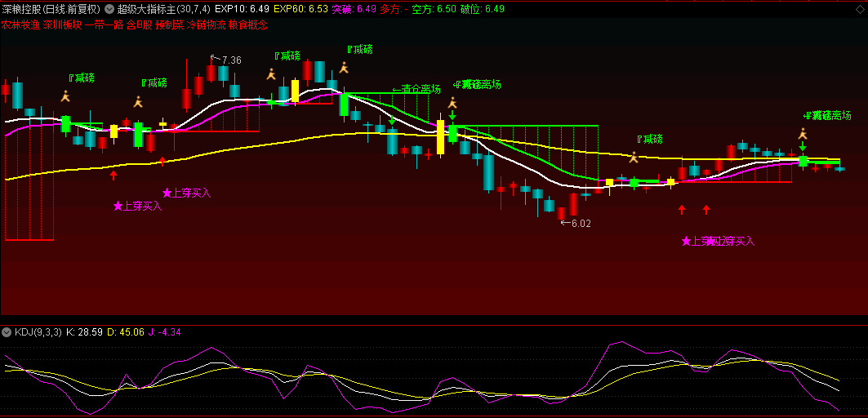Click the 减磅 label just right of 7.36

(x=287, y=56)
